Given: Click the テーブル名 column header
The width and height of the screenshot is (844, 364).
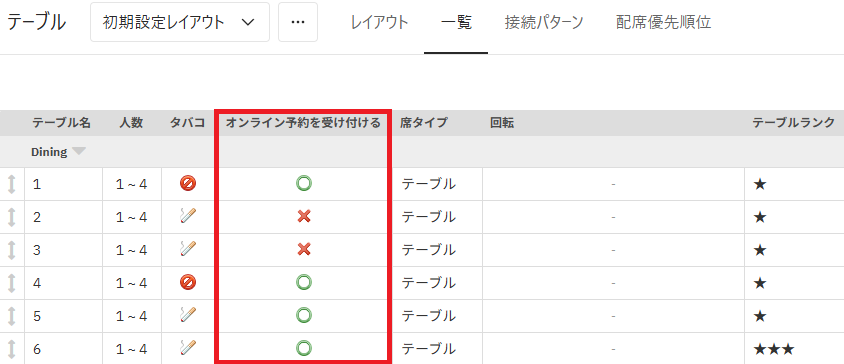Looking at the screenshot, I should click(61, 123).
